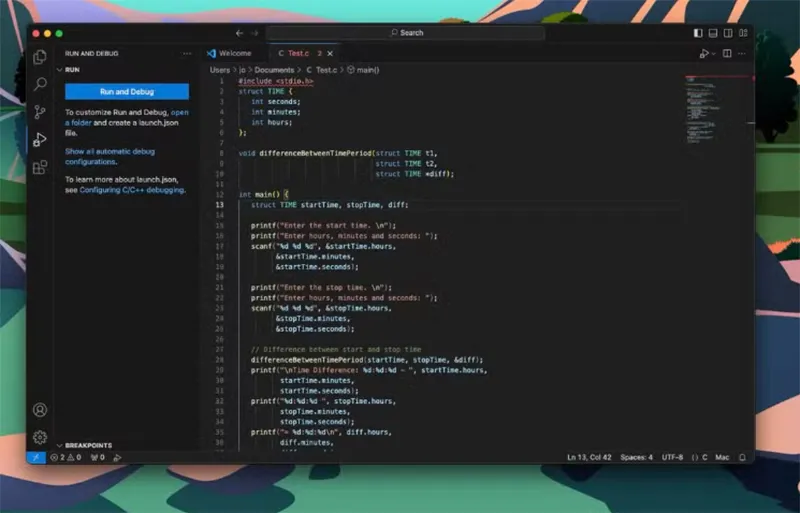Open the Extensions view icon
This screenshot has height=513, width=800.
pyautogui.click(x=40, y=167)
